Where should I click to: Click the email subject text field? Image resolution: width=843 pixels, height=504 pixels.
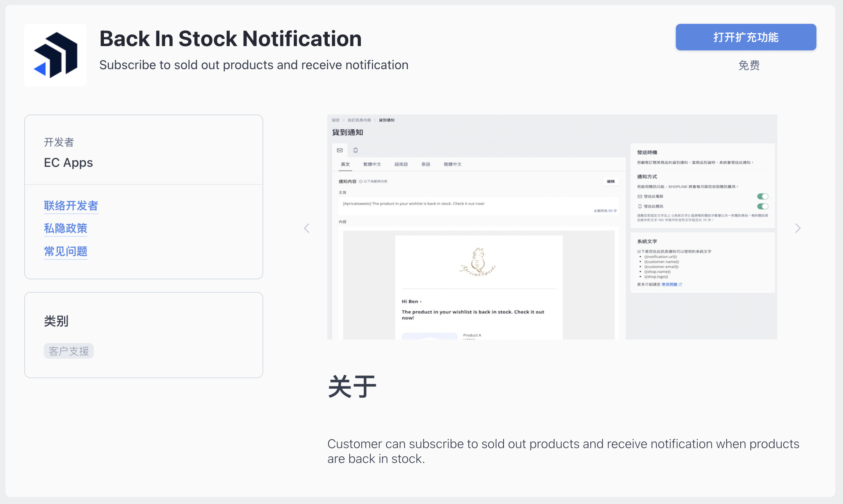[x=479, y=206]
